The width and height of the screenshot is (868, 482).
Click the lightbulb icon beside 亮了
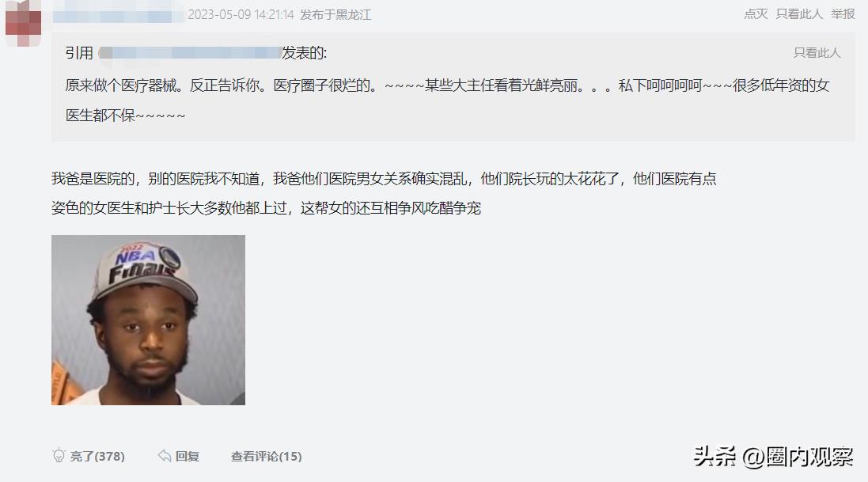pos(59,455)
